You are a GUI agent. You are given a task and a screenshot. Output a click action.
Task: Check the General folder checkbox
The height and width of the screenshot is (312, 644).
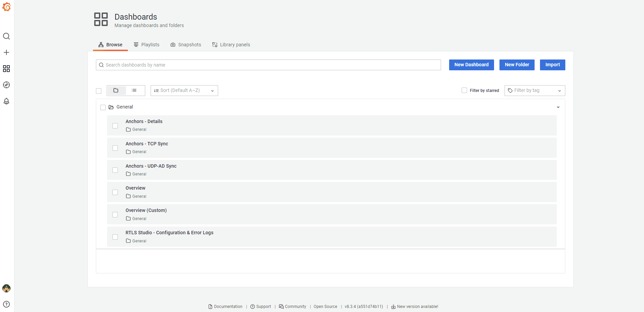point(103,107)
